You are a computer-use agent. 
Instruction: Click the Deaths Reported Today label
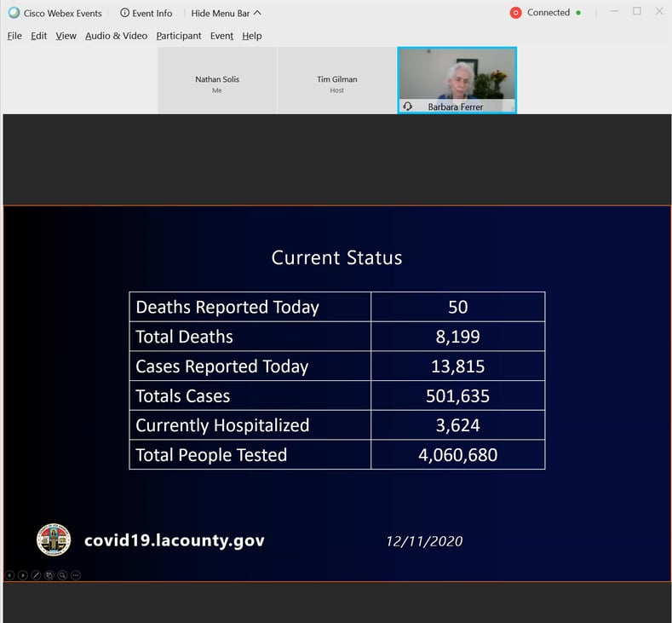[x=227, y=307]
